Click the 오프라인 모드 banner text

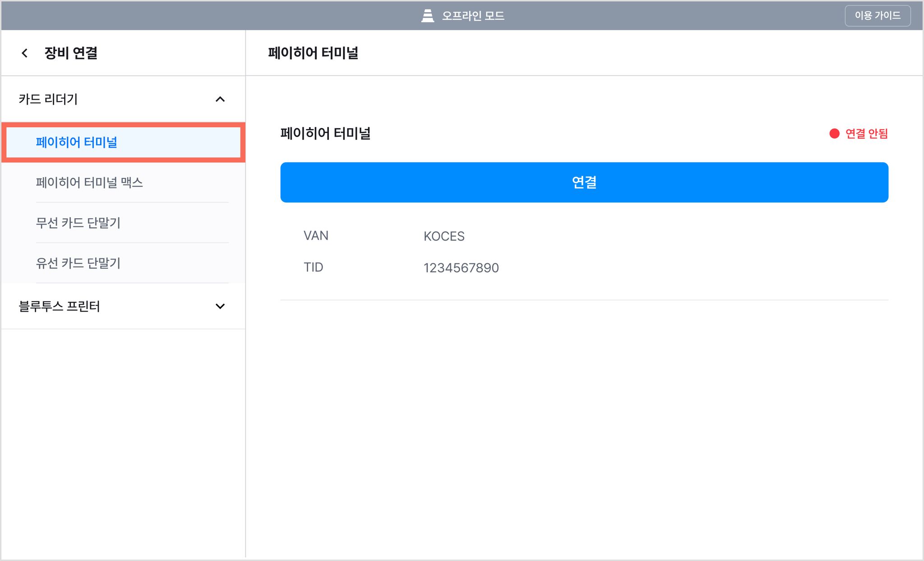pos(473,16)
